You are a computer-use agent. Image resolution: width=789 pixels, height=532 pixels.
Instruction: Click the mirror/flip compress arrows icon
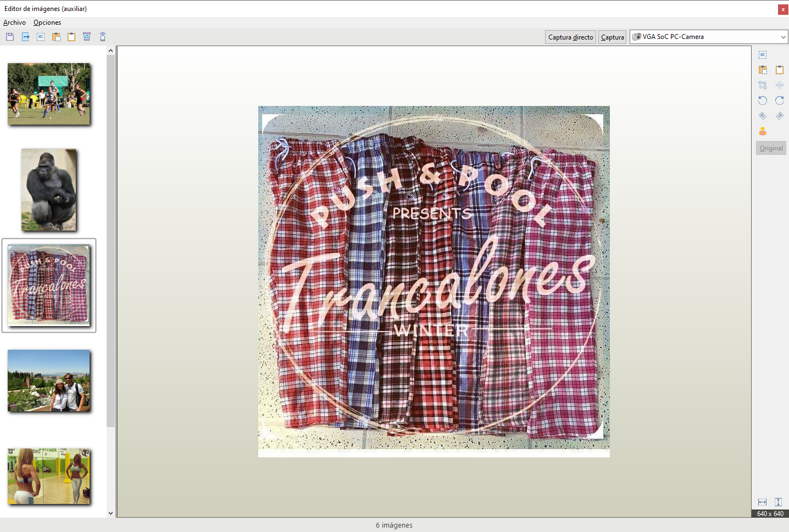[x=779, y=85]
